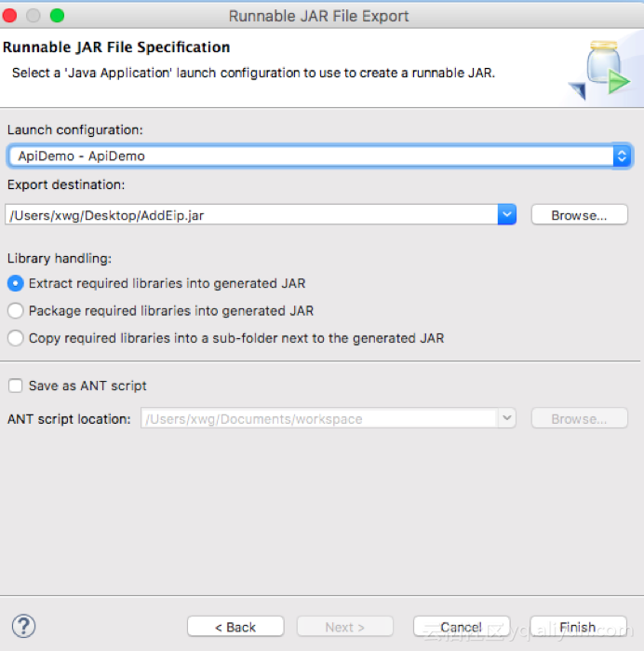The width and height of the screenshot is (644, 651).
Task: Click the red close window button
Action: [x=10, y=16]
